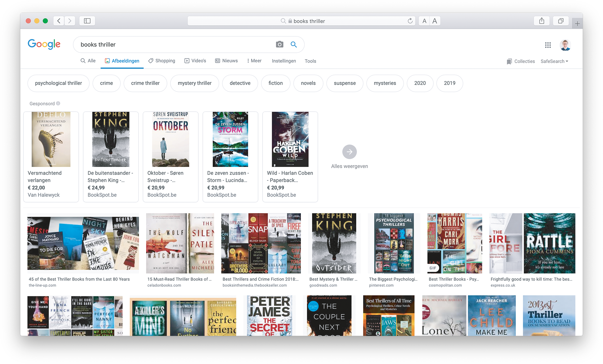
Task: Go forward with Safari's forward arrow
Action: click(70, 21)
